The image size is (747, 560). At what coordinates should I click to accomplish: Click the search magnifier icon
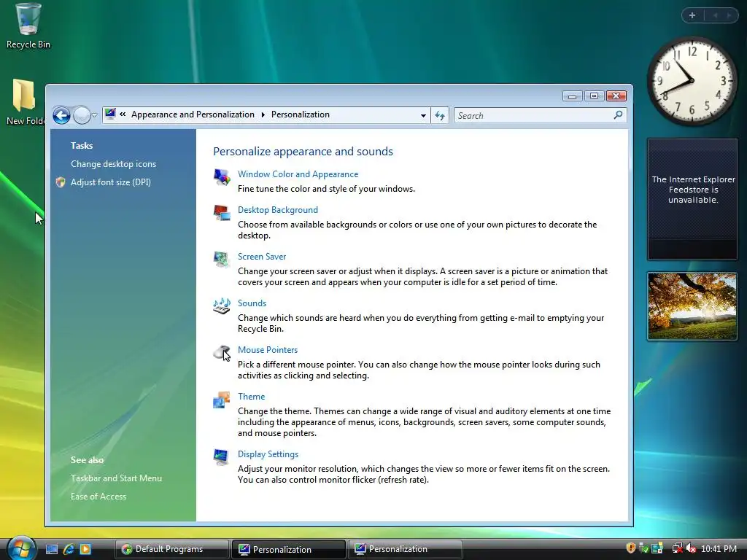coord(618,115)
